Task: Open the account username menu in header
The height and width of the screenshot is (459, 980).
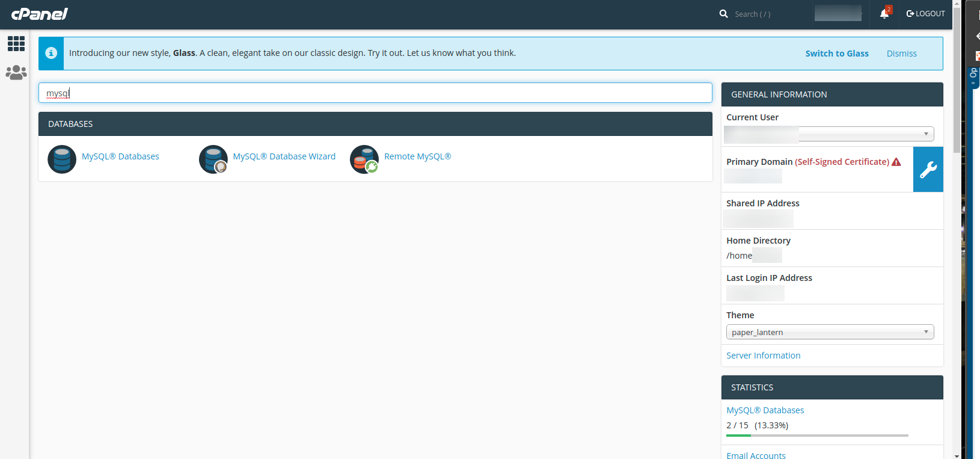Action: tap(838, 13)
